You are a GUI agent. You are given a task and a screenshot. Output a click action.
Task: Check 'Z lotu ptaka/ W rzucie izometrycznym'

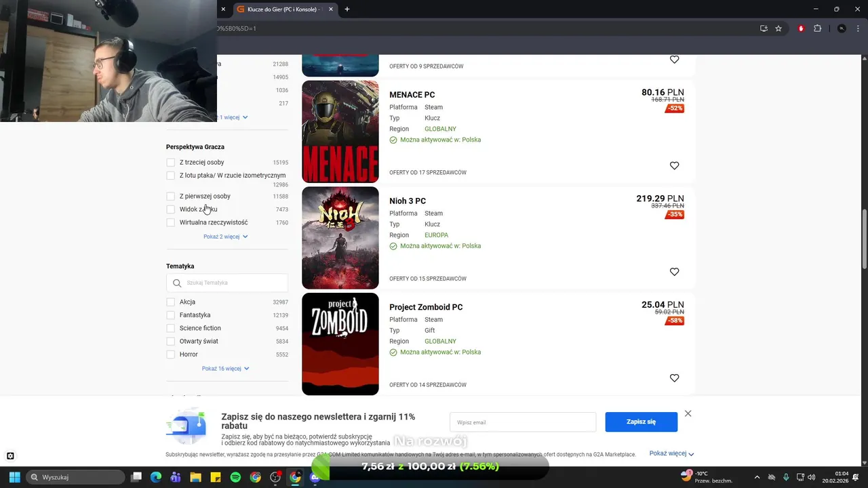click(171, 176)
